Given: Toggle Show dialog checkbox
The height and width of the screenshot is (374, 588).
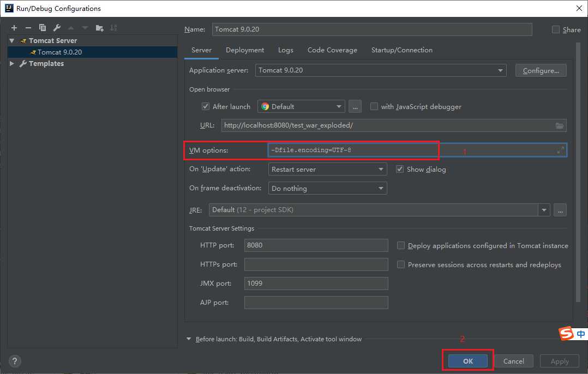Looking at the screenshot, I should [x=400, y=169].
